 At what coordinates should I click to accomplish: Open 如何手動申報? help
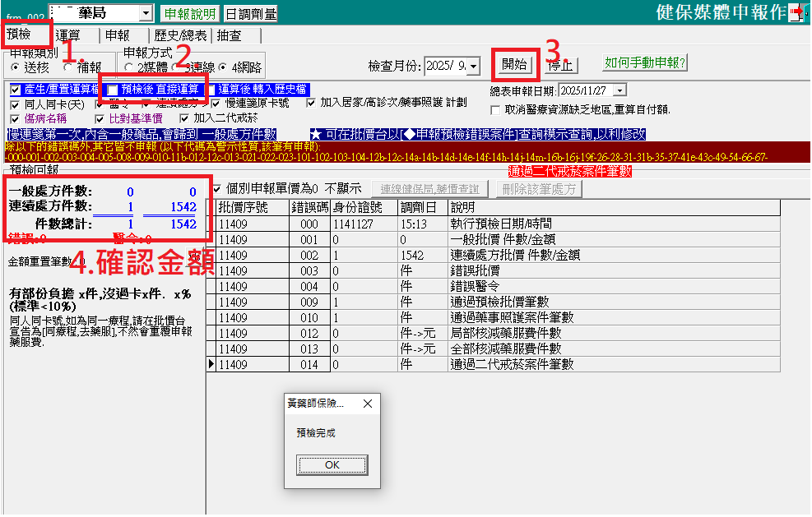pos(645,62)
